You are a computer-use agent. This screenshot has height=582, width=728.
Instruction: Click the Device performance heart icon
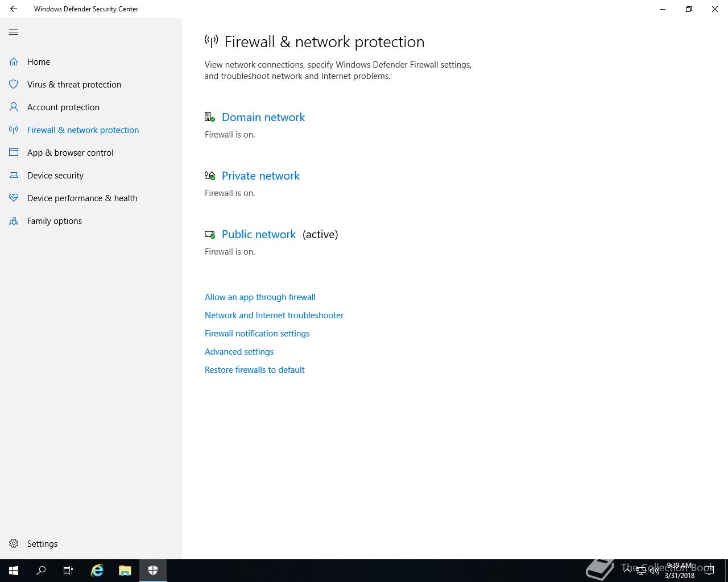click(x=14, y=198)
